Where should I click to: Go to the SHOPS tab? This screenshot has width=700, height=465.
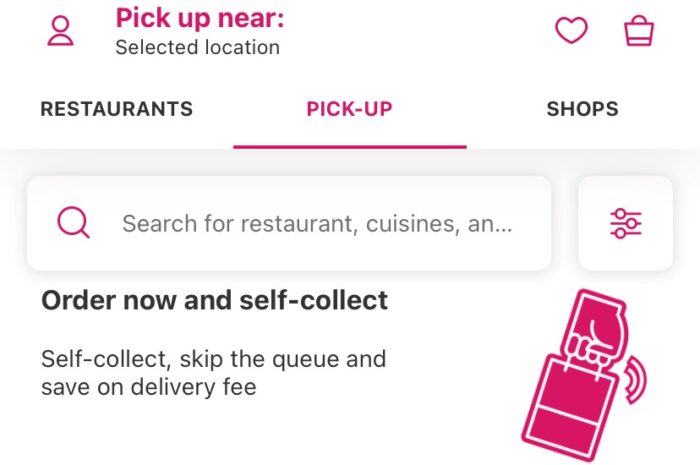[x=583, y=109]
